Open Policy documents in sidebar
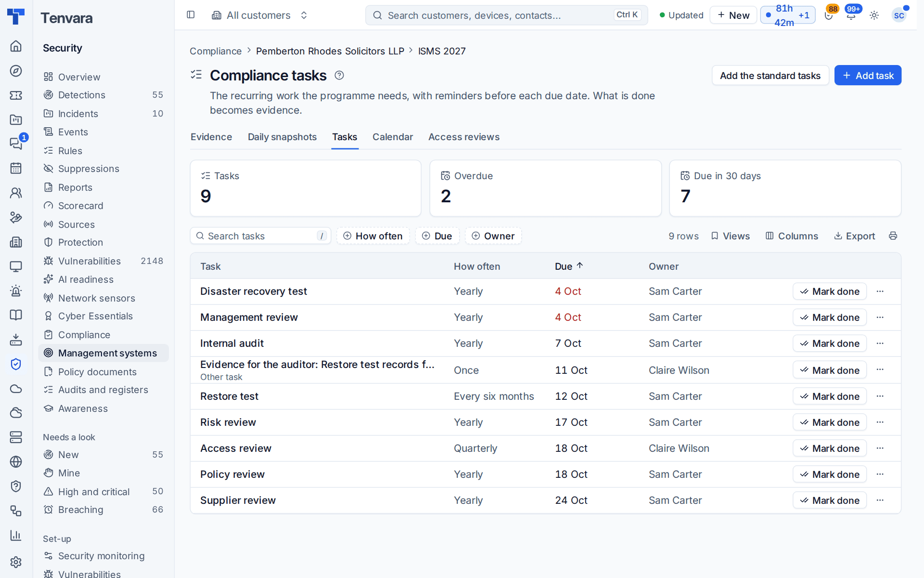The height and width of the screenshot is (578, 924). [103, 372]
